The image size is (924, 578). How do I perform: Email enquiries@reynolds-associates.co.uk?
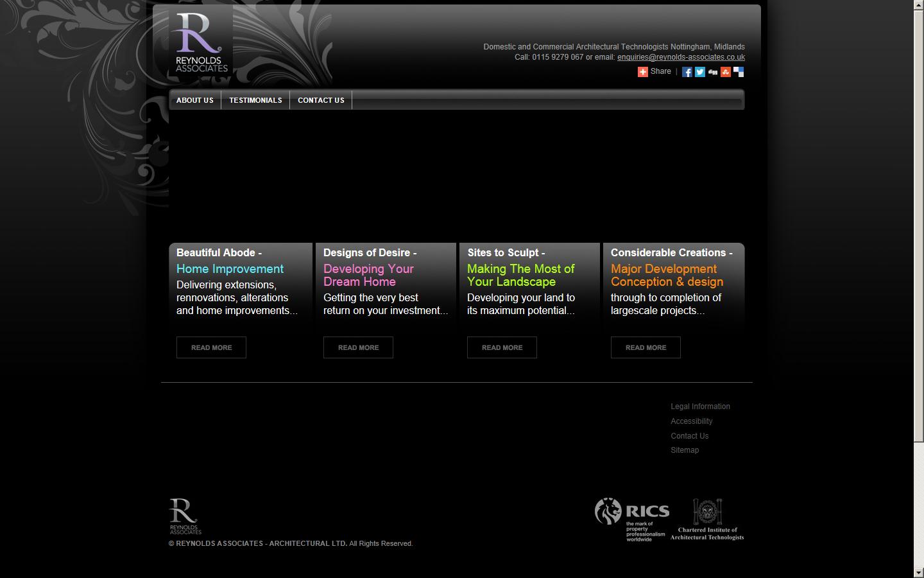pyautogui.click(x=680, y=57)
